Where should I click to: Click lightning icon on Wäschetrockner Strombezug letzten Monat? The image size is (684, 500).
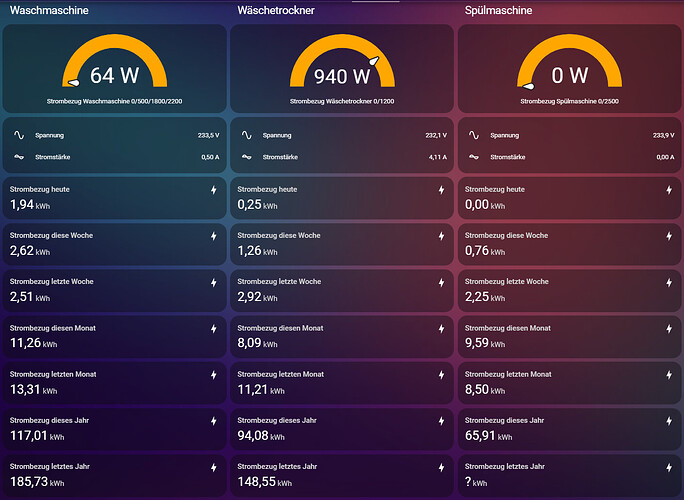(441, 375)
